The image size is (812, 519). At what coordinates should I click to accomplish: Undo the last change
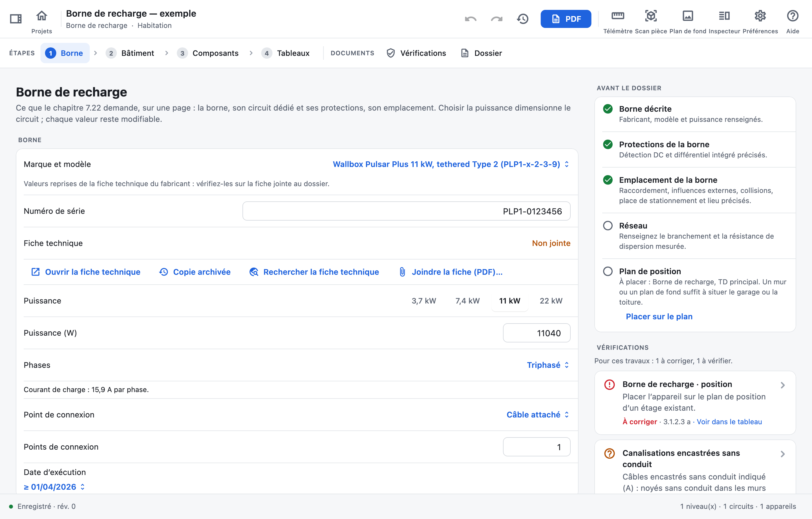tap(471, 19)
